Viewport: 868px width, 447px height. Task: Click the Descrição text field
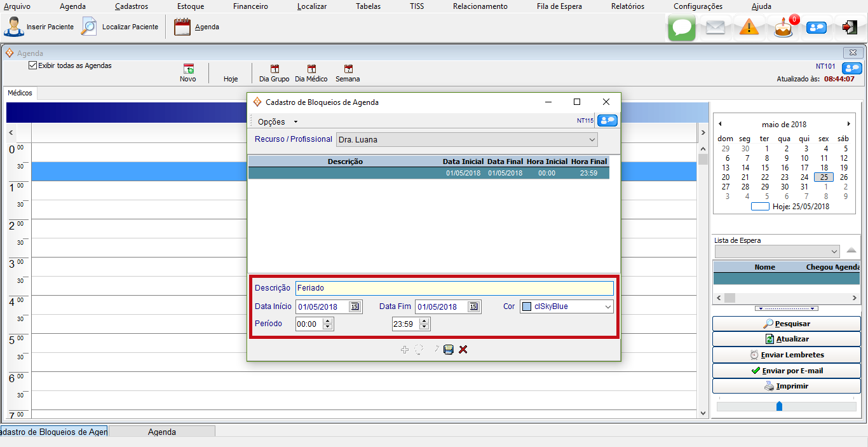tap(454, 289)
